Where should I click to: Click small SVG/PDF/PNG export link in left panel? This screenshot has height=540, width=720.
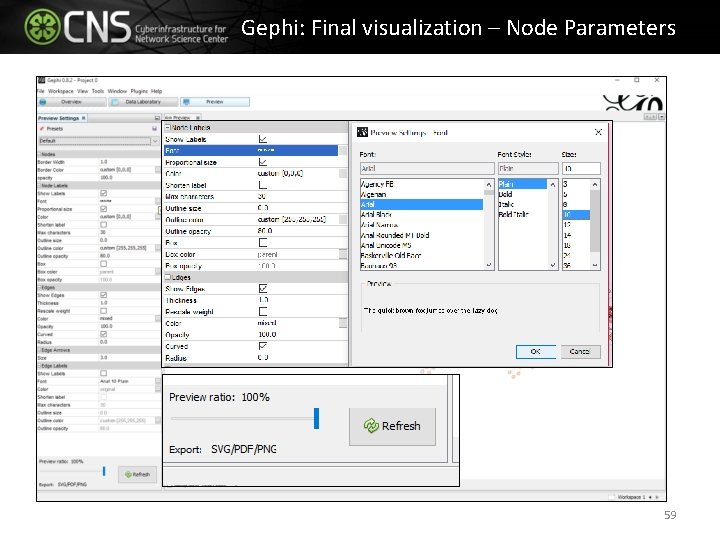click(x=72, y=484)
